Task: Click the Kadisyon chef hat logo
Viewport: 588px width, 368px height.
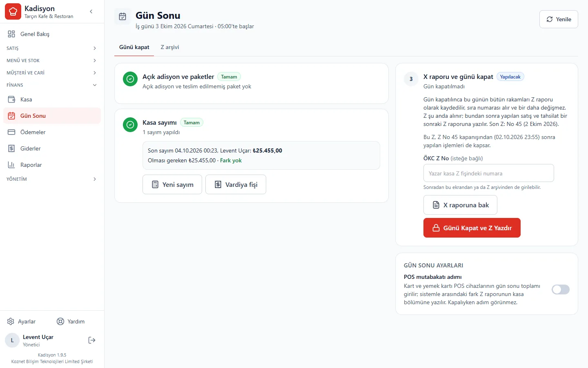Action: click(13, 11)
